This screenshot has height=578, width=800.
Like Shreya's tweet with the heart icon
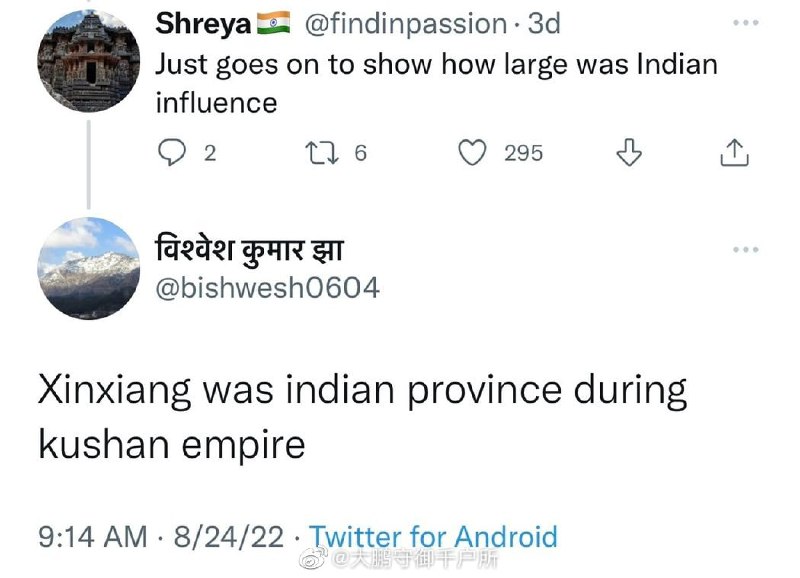[471, 152]
